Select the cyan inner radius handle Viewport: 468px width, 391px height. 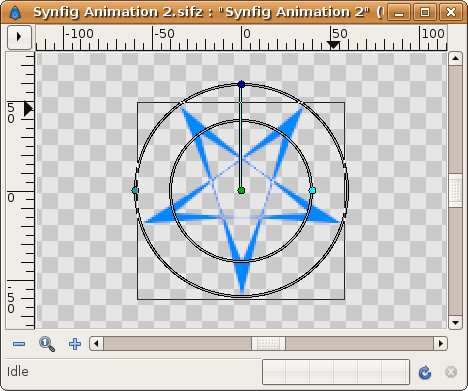click(x=312, y=191)
